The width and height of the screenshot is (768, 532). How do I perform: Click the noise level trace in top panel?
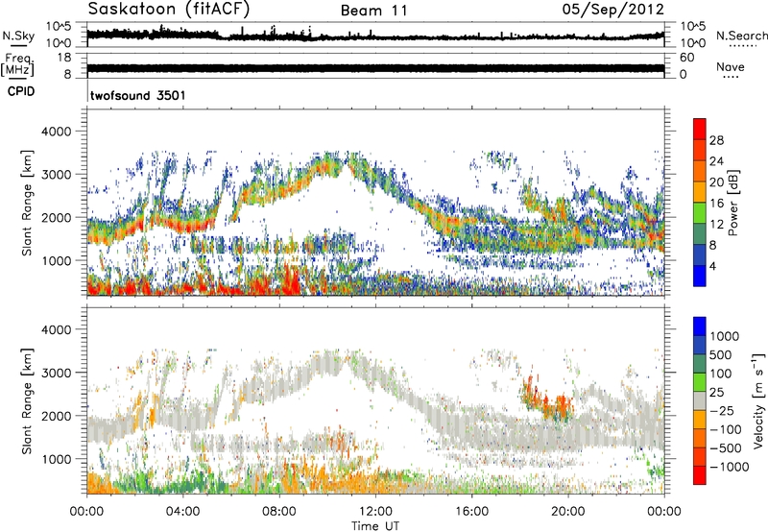click(x=375, y=35)
